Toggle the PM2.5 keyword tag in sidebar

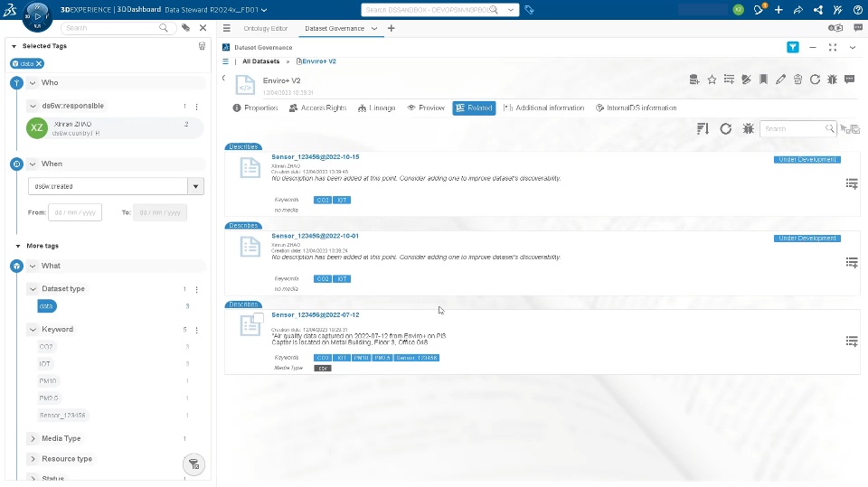tap(49, 398)
